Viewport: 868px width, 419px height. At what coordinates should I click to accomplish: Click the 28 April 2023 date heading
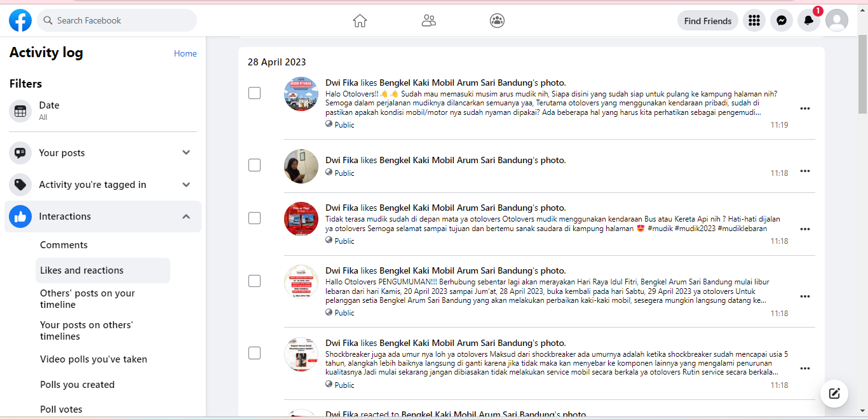[x=277, y=62]
